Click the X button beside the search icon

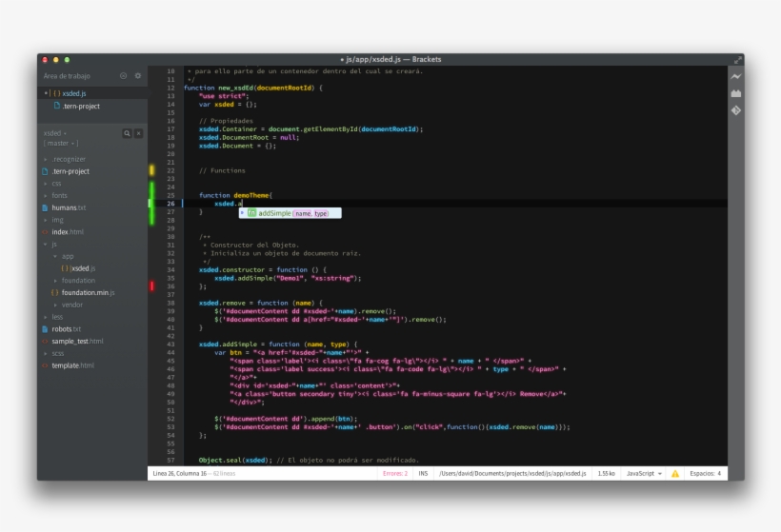pos(139,133)
